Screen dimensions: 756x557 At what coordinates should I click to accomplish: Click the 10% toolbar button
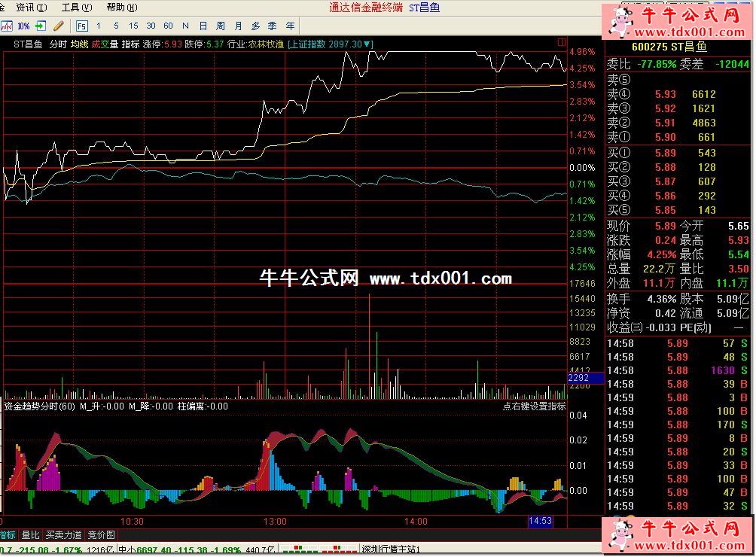coord(23,26)
